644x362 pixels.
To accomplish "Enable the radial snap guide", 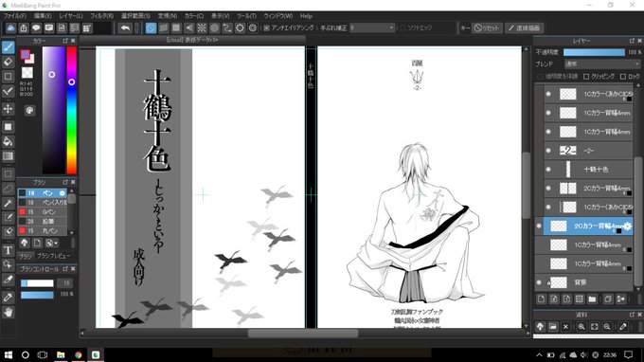I will point(202,27).
